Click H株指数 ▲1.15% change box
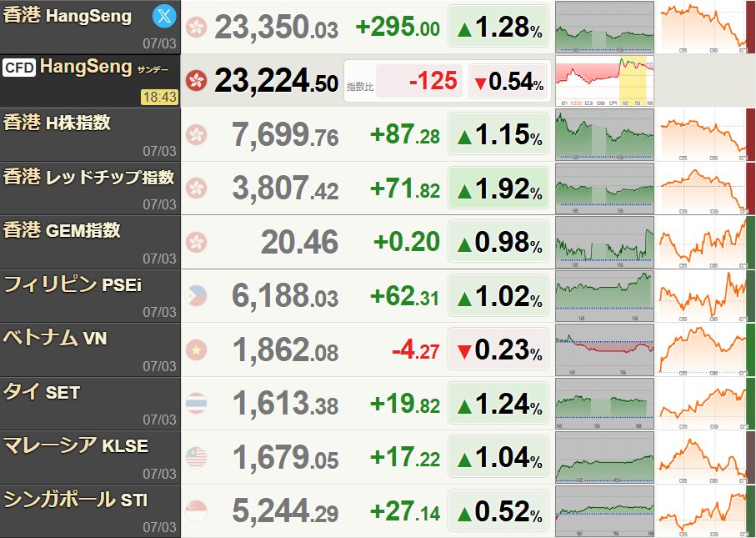756x538 pixels. (498, 133)
